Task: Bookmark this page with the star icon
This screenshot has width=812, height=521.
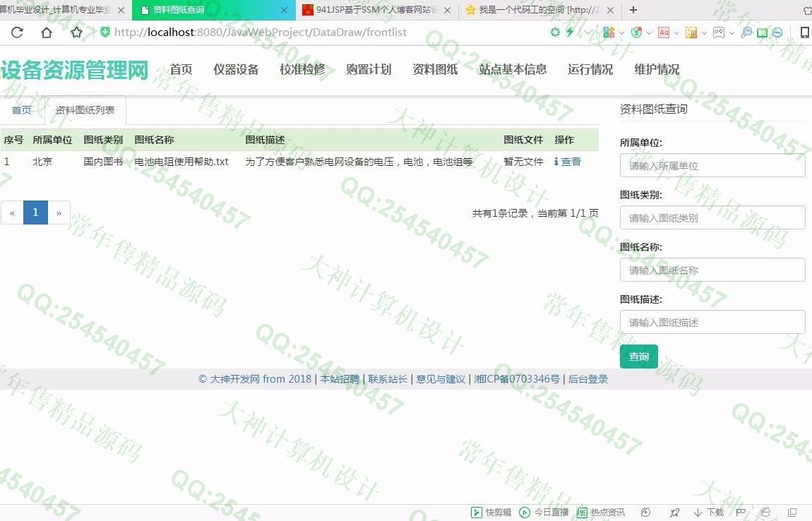Action: tap(77, 32)
